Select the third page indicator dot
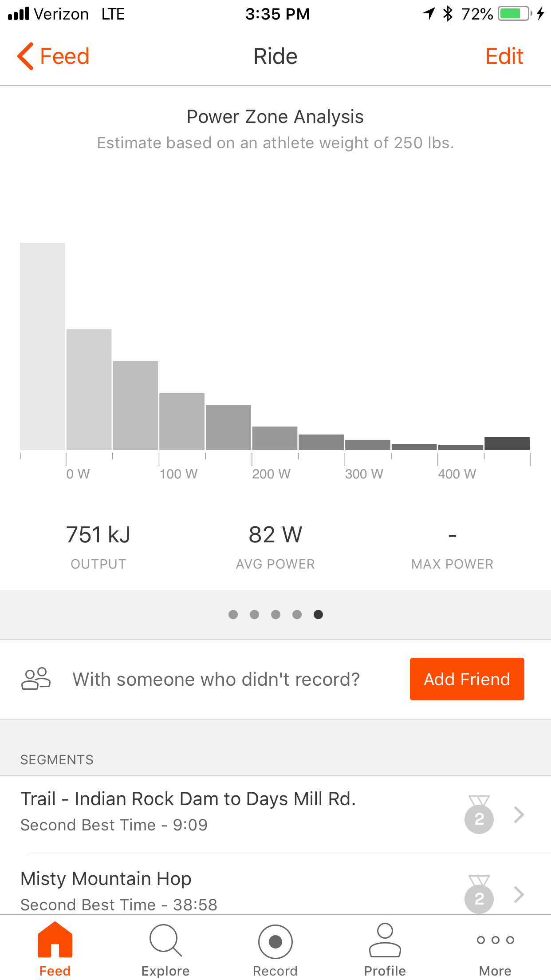 click(x=275, y=614)
